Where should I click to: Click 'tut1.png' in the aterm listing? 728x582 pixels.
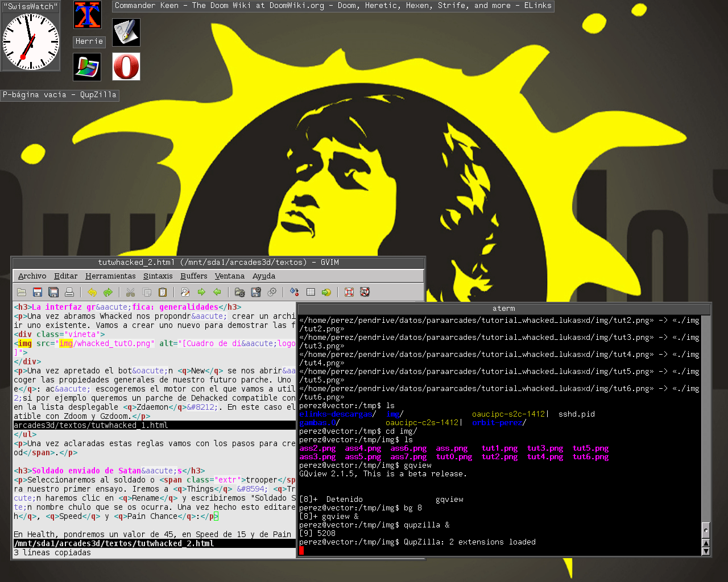(499, 448)
